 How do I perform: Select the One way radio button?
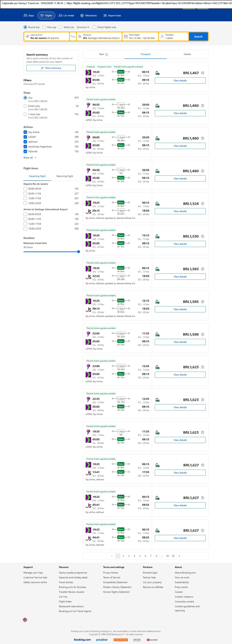(x=44, y=27)
